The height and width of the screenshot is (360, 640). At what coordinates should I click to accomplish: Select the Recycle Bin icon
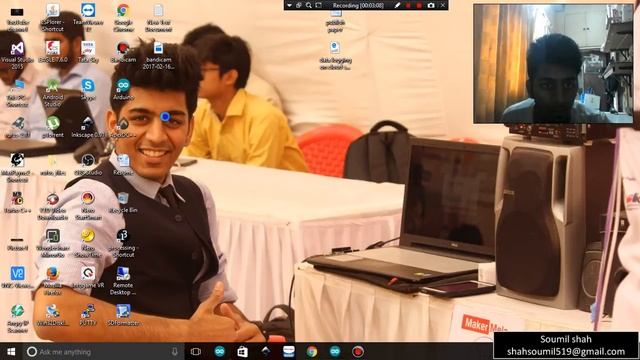tap(123, 202)
